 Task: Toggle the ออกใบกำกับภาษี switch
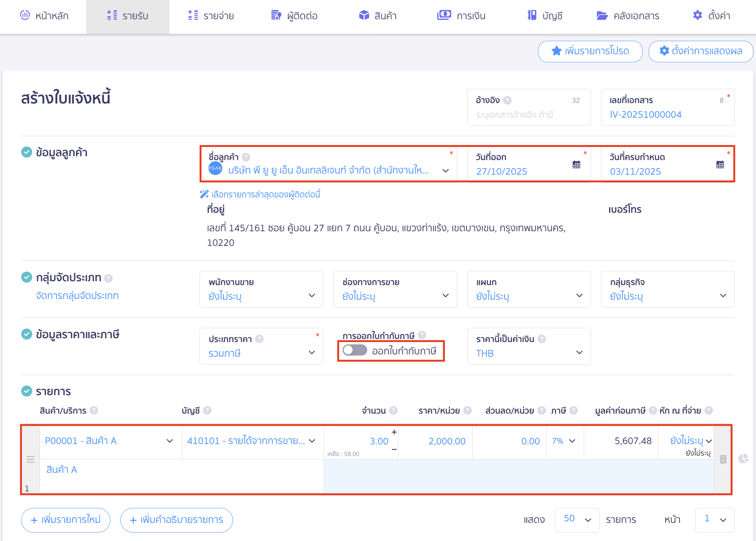point(355,351)
